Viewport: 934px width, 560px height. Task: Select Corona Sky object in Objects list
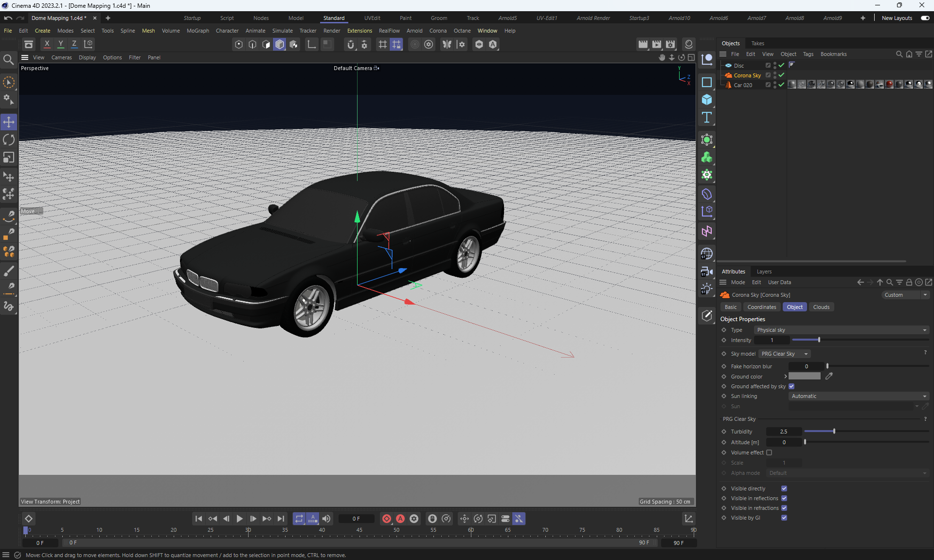pos(747,75)
